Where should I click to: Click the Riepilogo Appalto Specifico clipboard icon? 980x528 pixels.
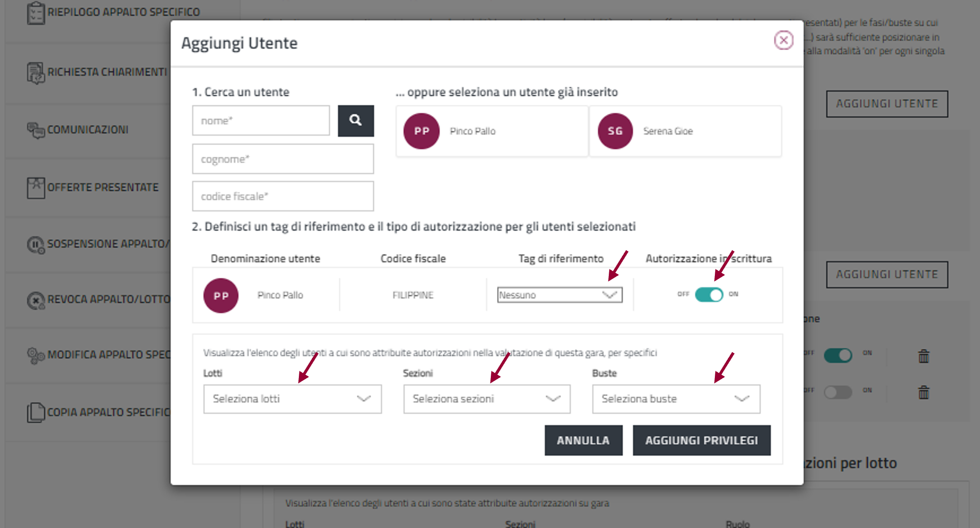click(x=36, y=13)
